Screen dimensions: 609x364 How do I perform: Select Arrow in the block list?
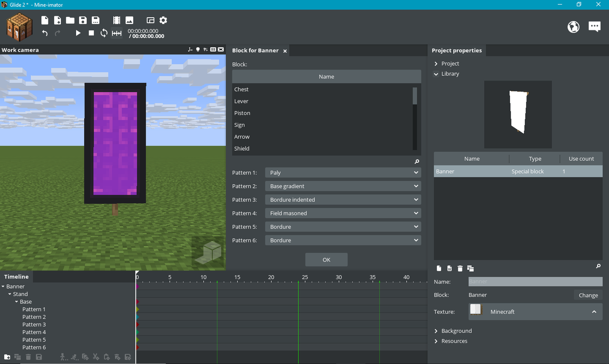[x=322, y=137]
